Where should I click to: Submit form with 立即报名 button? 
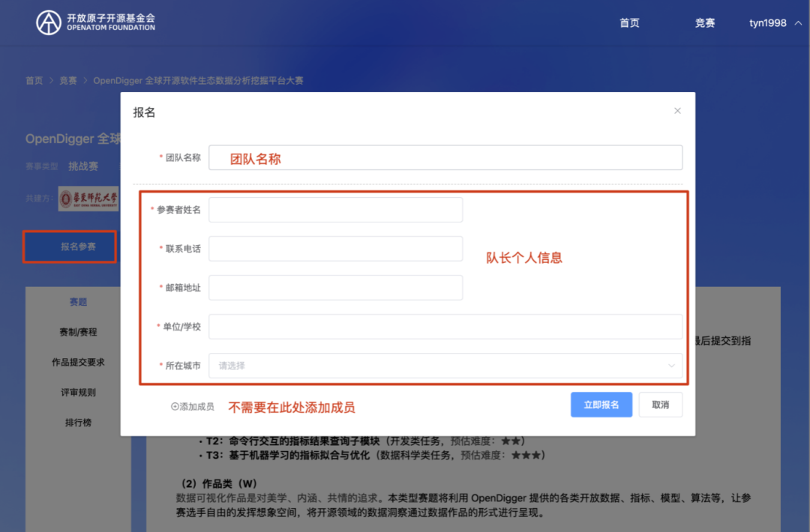tap(601, 405)
